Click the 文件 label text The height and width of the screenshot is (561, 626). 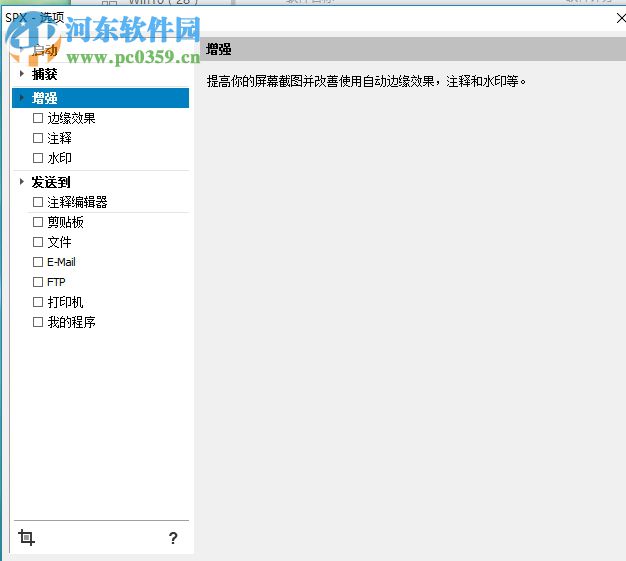(x=59, y=242)
